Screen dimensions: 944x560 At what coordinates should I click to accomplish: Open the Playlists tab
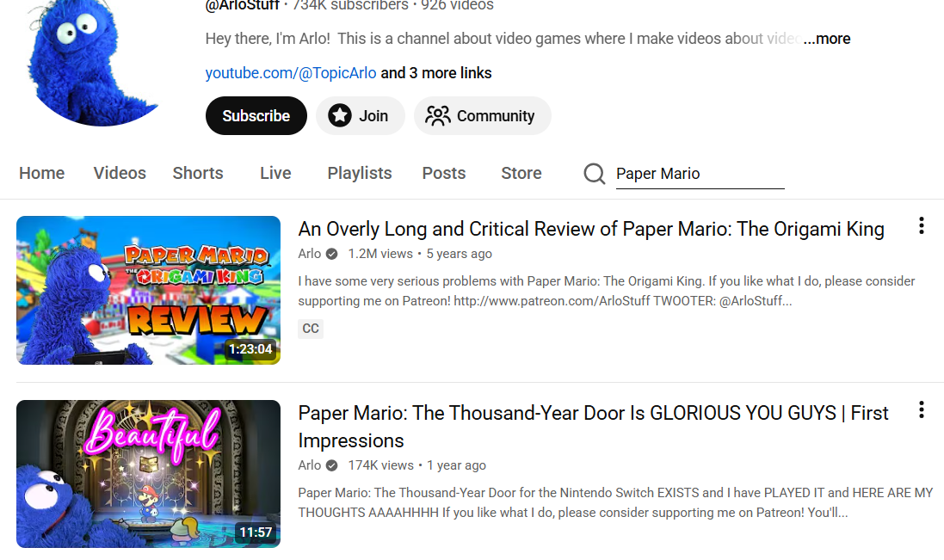click(360, 173)
